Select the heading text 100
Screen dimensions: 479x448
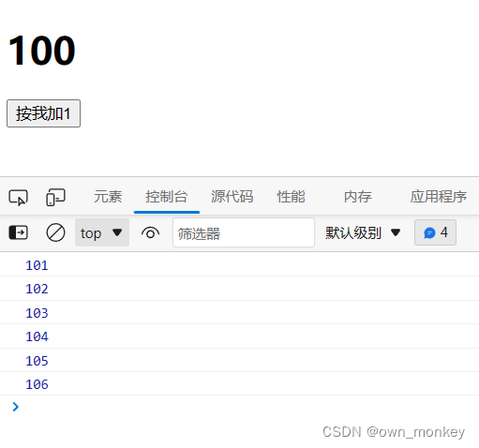pyautogui.click(x=41, y=51)
